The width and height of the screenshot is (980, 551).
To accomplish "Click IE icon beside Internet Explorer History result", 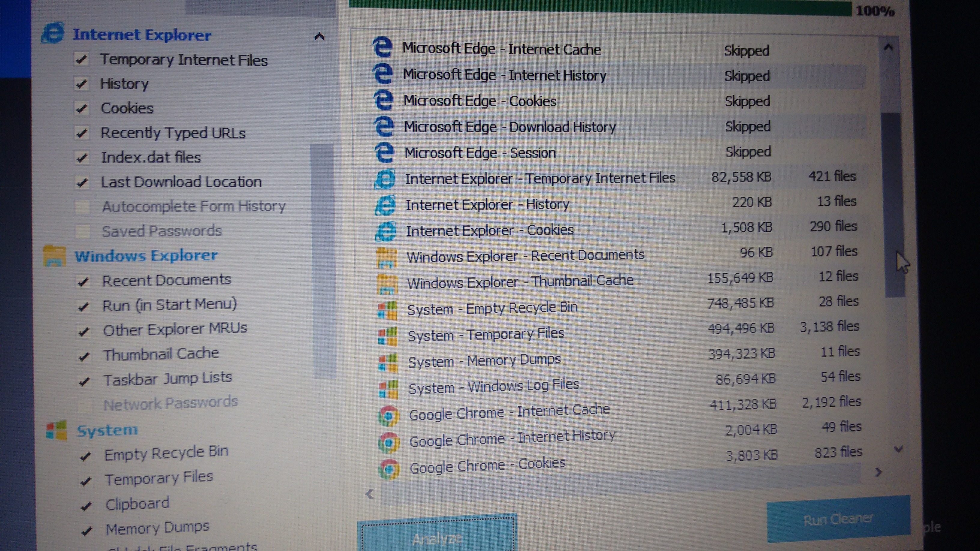I will (386, 205).
